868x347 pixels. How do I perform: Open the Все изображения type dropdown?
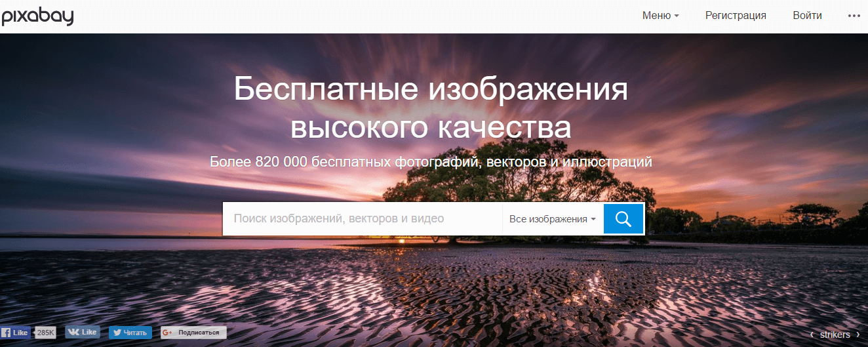553,219
